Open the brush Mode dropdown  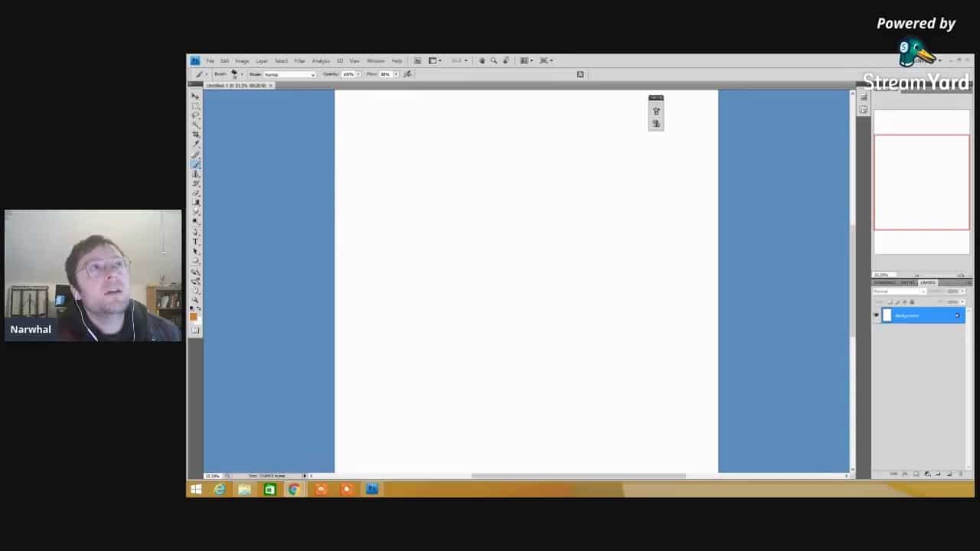coord(289,74)
